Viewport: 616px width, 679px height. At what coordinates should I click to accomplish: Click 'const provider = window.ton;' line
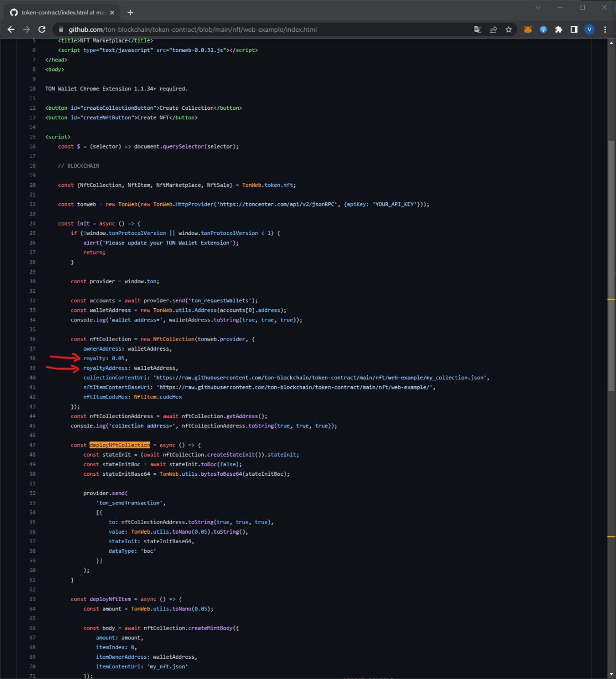115,282
